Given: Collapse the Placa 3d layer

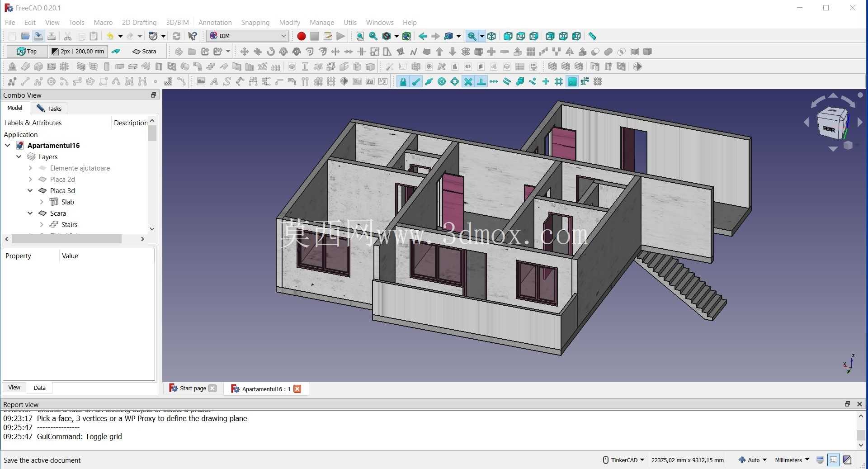Looking at the screenshot, I should pyautogui.click(x=30, y=190).
